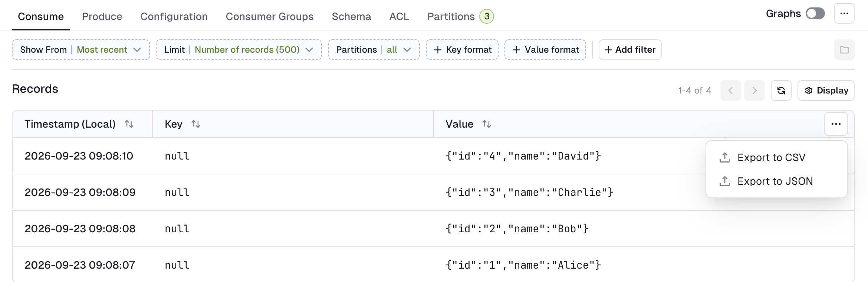Click timestamp 2026-09-23 09:08:10
Screen dimensions: 868x282
(x=79, y=156)
